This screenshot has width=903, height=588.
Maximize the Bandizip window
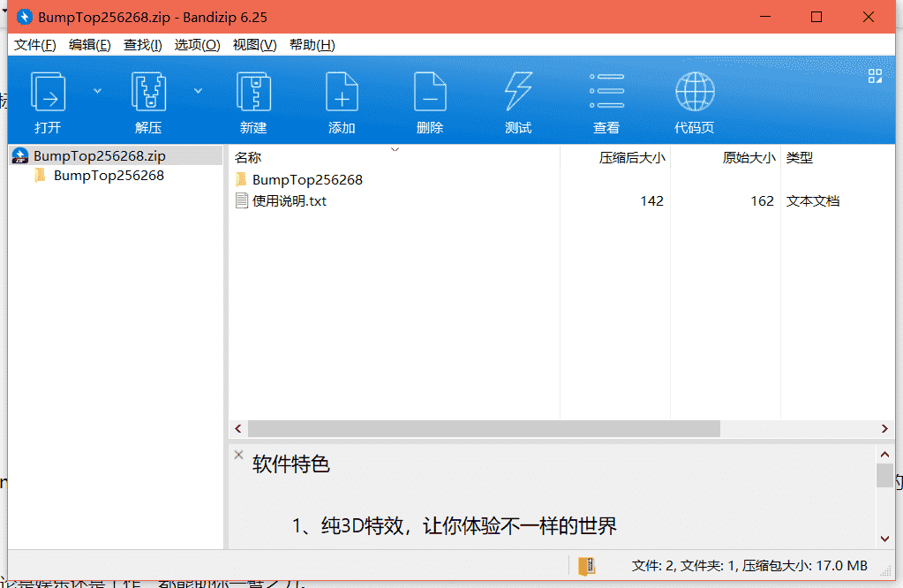point(816,17)
